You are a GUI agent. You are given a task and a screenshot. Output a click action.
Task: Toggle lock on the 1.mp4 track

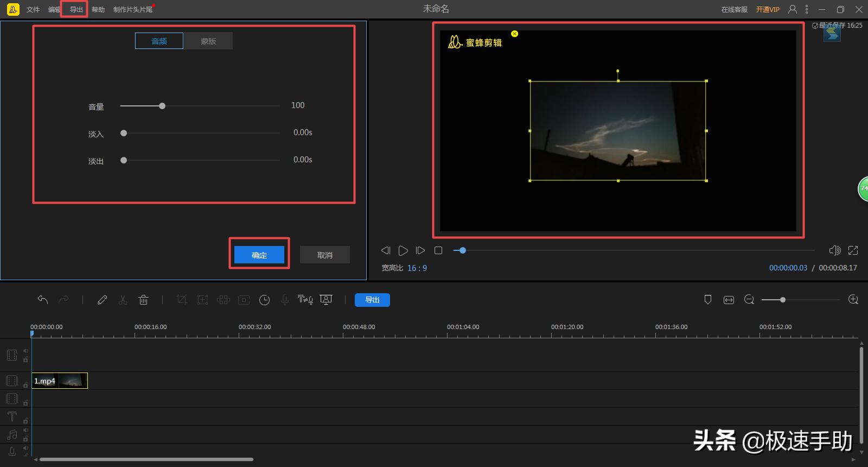pyautogui.click(x=25, y=385)
